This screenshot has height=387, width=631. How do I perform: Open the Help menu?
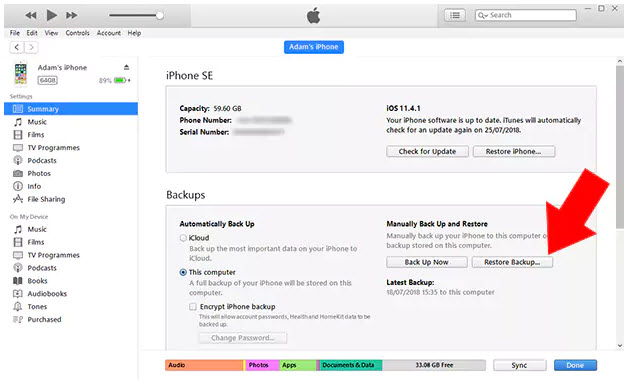pyautogui.click(x=134, y=33)
